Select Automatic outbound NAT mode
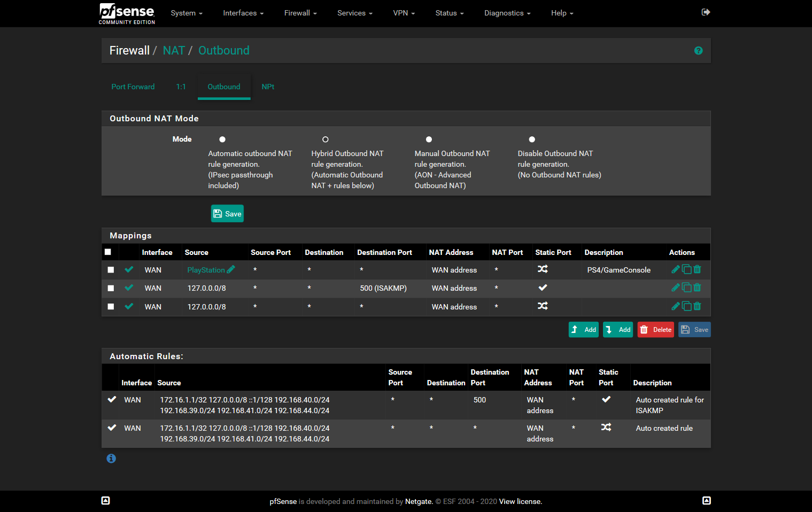This screenshot has height=512, width=812. 222,139
